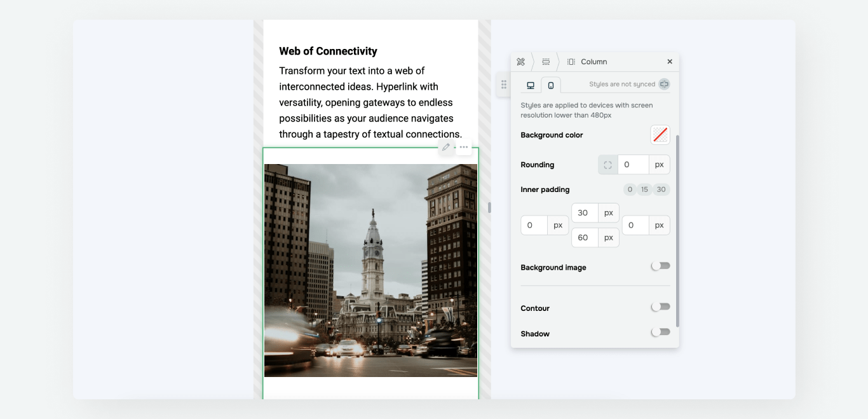Enable the Background image toggle
The image size is (868, 419).
(x=660, y=266)
